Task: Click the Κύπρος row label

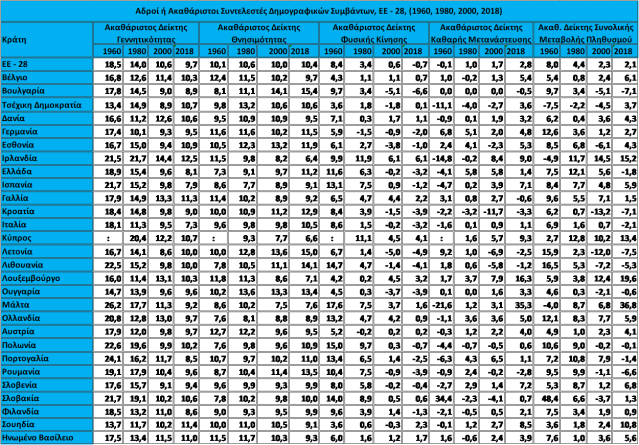Action: [x=20, y=239]
